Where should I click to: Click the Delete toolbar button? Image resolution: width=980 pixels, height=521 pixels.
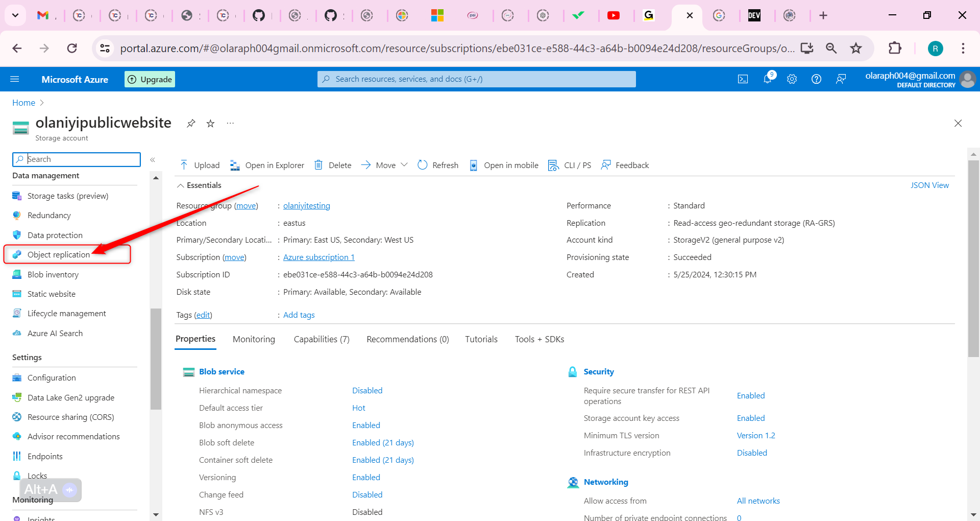coord(333,165)
